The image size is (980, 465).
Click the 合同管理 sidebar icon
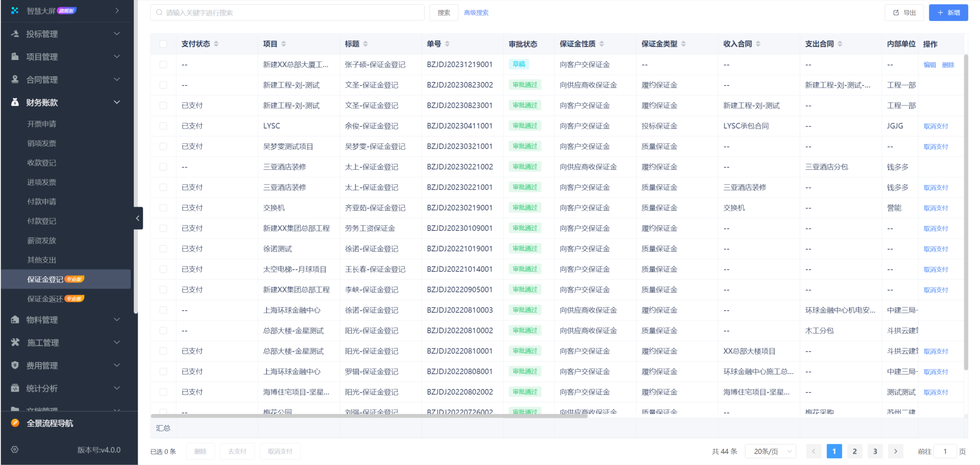point(15,79)
